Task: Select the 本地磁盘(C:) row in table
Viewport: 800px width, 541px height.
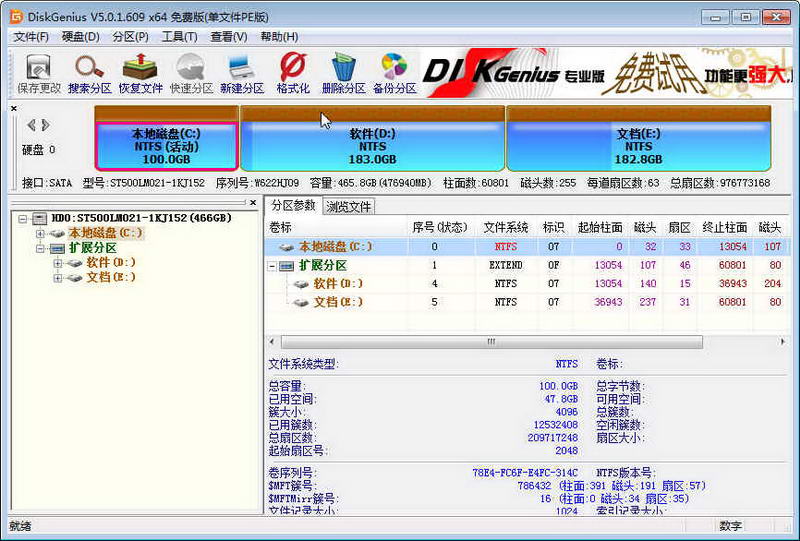Action: 527,247
